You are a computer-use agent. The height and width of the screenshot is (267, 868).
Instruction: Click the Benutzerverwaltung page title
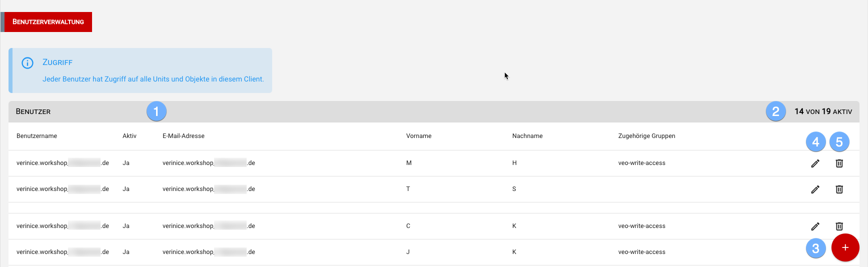coord(48,22)
